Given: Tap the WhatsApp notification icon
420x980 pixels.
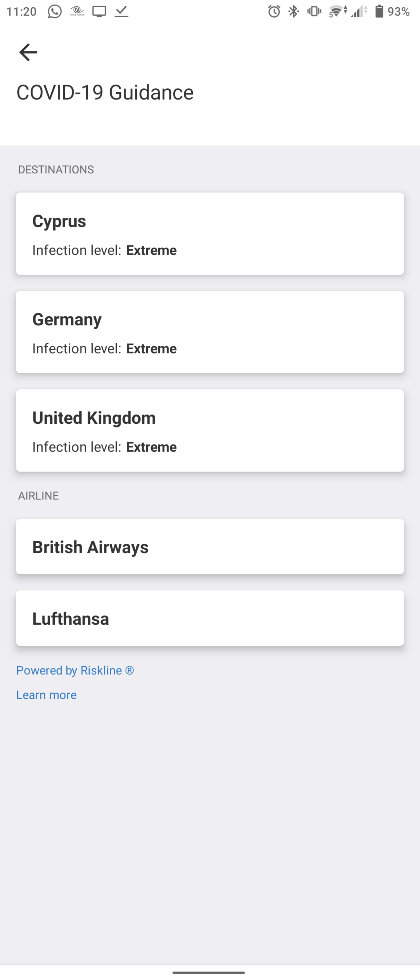Looking at the screenshot, I should pos(54,11).
